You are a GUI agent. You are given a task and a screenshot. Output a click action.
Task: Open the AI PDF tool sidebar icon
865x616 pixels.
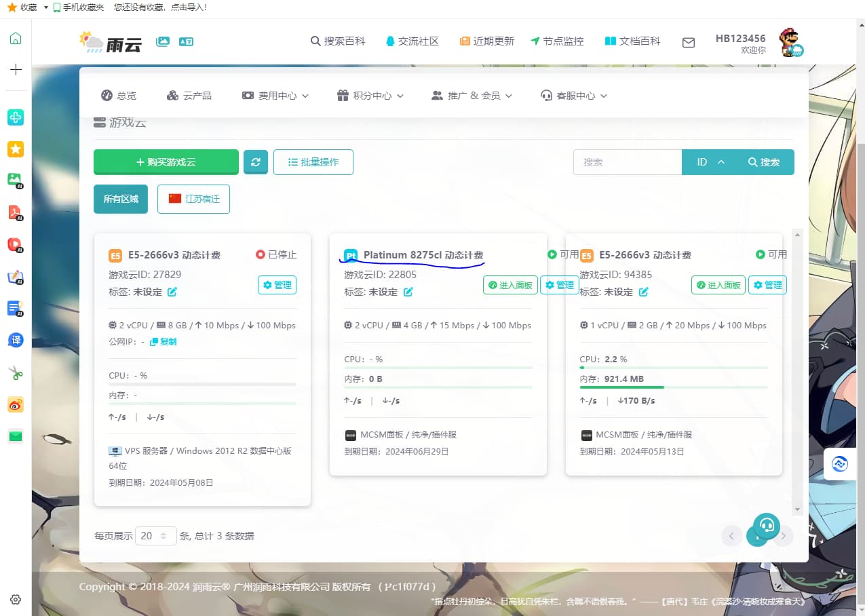pyautogui.click(x=16, y=212)
